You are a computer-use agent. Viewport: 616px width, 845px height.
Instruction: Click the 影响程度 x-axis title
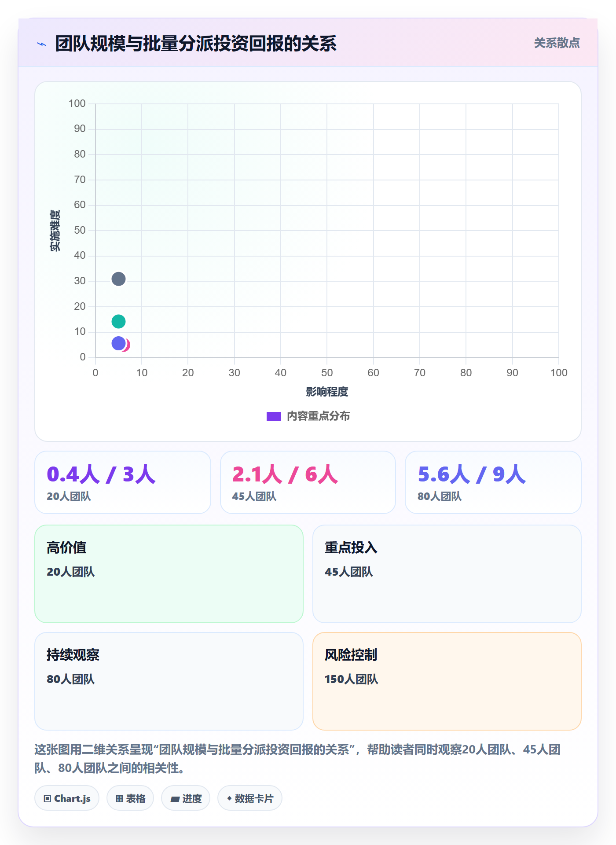click(x=327, y=392)
